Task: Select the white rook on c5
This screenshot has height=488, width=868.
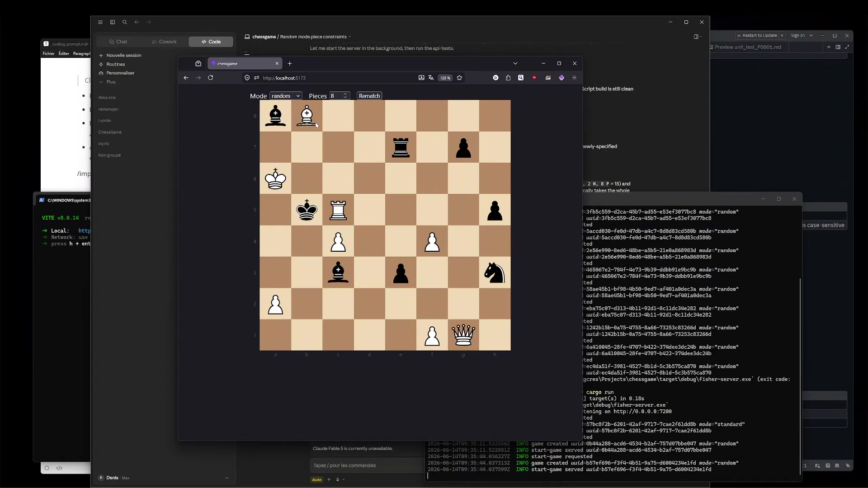Action: (x=338, y=210)
